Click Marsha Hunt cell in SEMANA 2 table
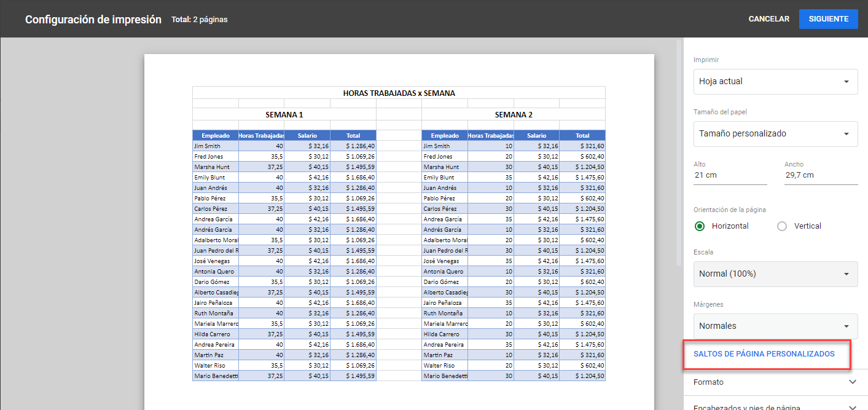The height and width of the screenshot is (410, 868). (445, 167)
